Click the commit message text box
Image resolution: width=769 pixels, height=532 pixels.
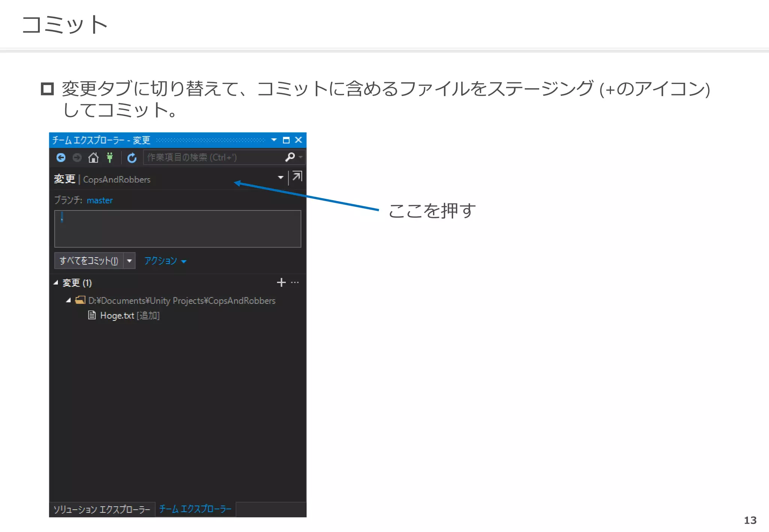(178, 228)
